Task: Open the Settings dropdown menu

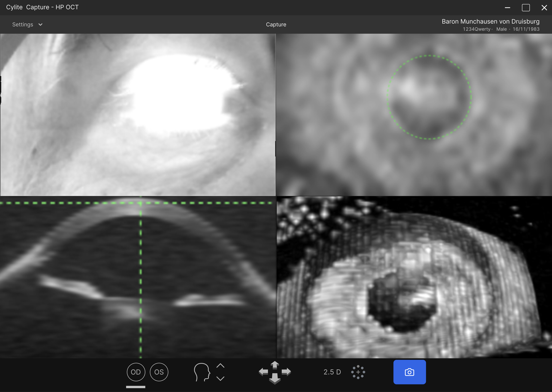Action: pos(23,24)
